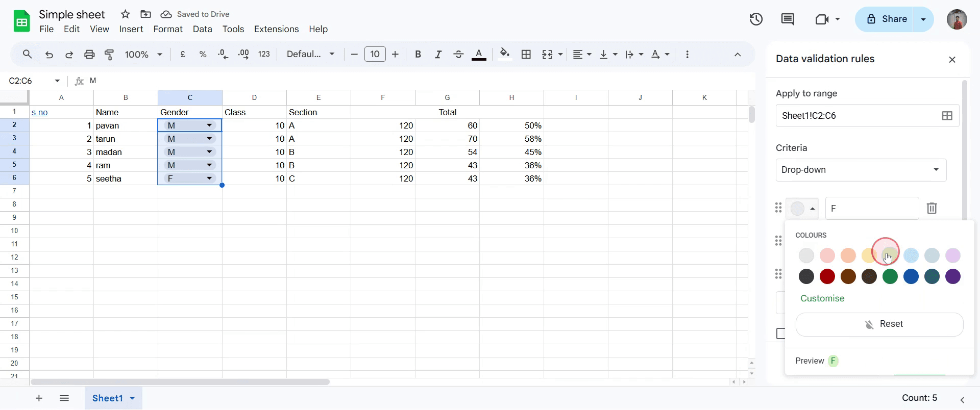Open comments panel
Viewport: 980px width, 410px height.
pos(788,19)
